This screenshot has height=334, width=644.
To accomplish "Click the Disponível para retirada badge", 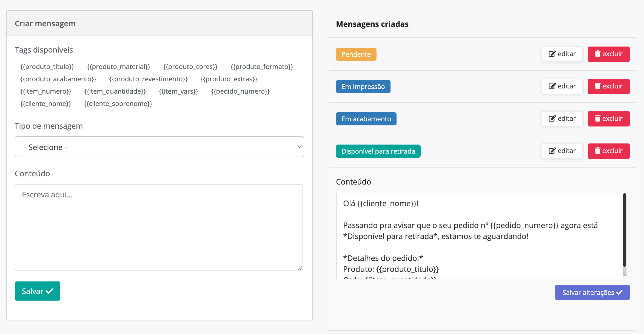I will tap(378, 151).
